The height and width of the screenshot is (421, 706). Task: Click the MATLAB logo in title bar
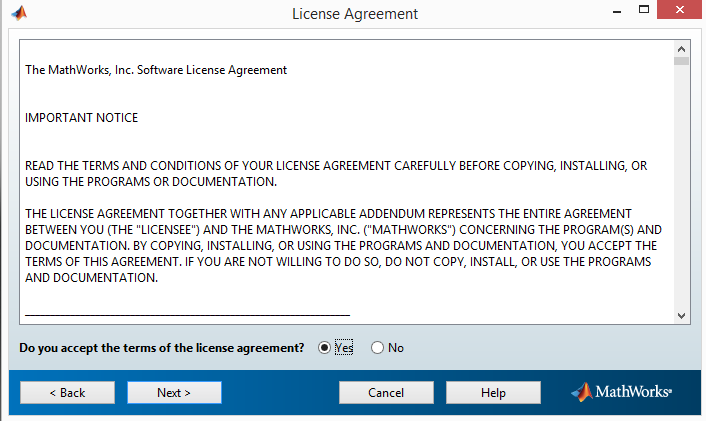[19, 13]
